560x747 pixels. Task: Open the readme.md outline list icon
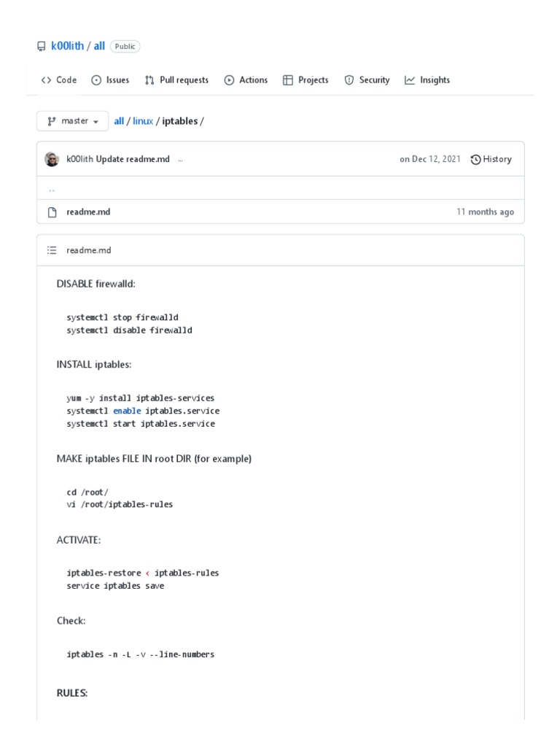pos(52,250)
